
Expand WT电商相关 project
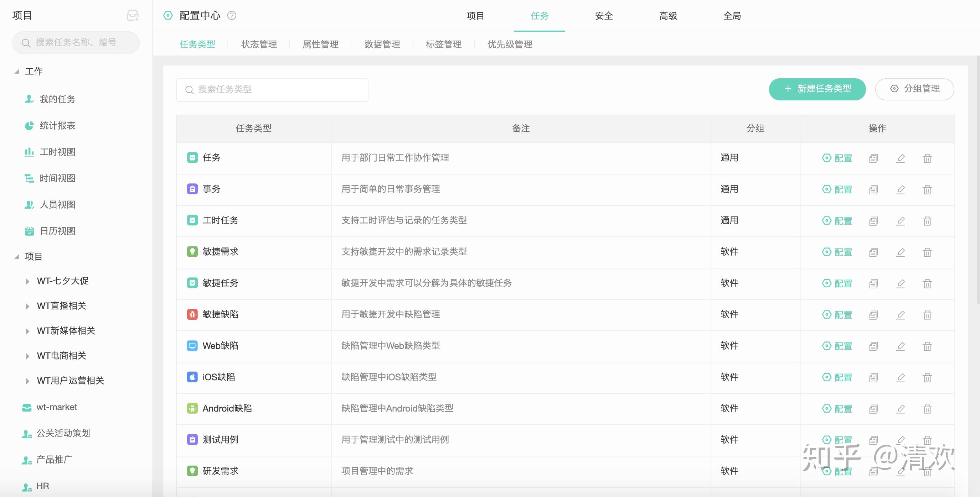point(27,356)
